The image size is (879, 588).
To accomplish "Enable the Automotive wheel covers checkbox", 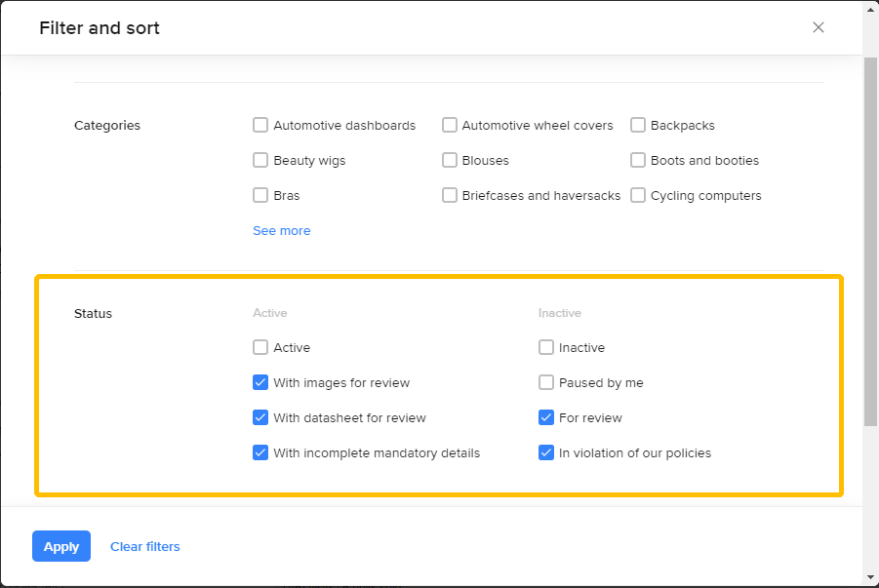I will (x=450, y=125).
